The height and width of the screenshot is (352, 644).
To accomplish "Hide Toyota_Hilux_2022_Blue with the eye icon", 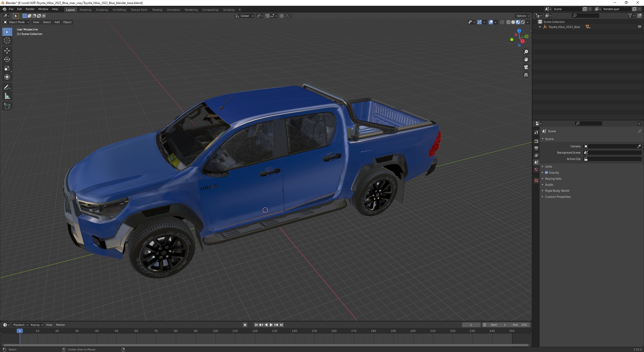I will click(639, 27).
